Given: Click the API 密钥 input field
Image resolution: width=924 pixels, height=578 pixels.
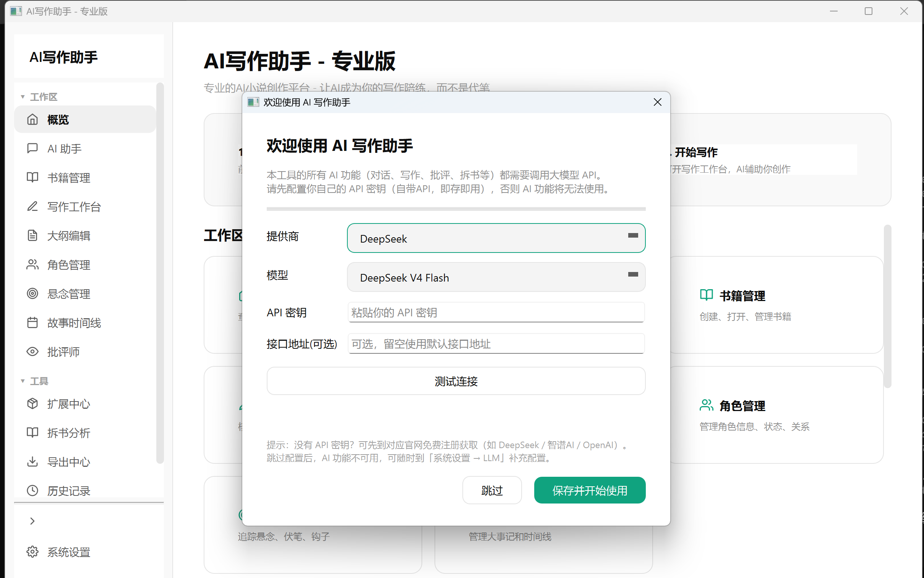Looking at the screenshot, I should point(496,312).
